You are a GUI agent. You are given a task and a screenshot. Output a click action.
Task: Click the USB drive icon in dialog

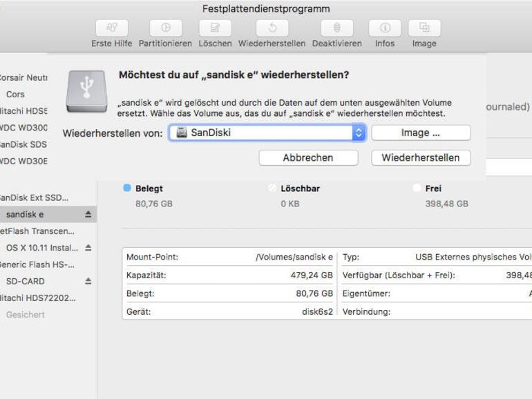87,91
